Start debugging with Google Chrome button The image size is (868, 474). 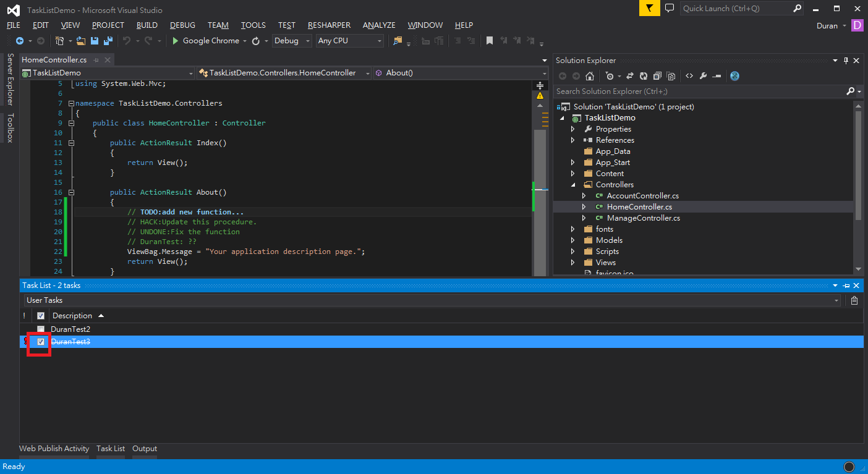click(x=205, y=41)
